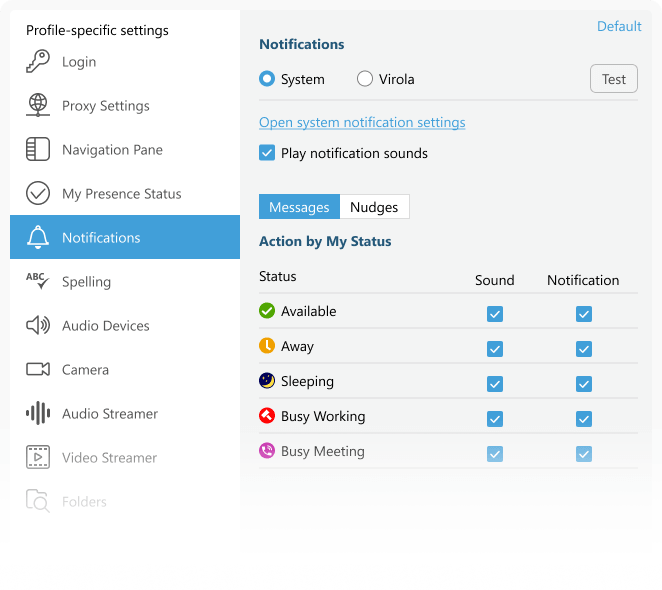Switch to the Nudges tab

[x=374, y=207]
